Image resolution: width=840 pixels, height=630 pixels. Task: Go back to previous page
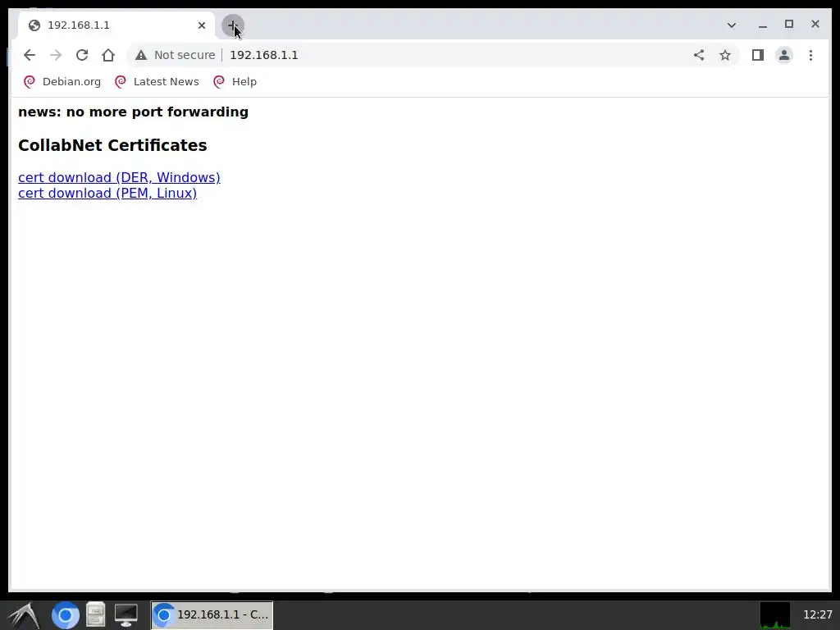(30, 55)
